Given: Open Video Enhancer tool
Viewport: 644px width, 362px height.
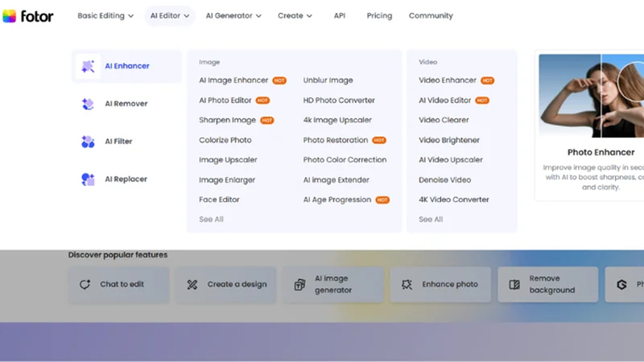Looking at the screenshot, I should (x=448, y=80).
